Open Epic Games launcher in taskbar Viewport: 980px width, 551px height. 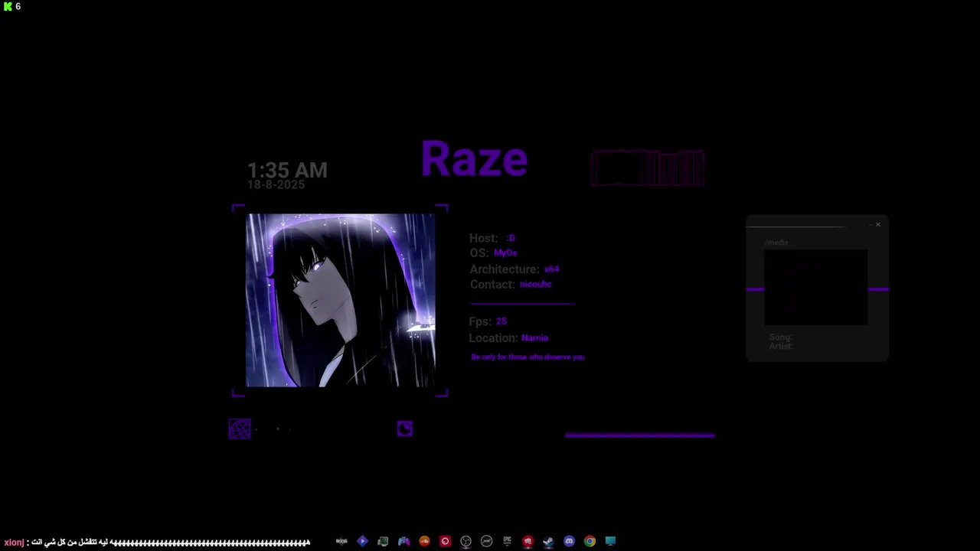pyautogui.click(x=507, y=541)
